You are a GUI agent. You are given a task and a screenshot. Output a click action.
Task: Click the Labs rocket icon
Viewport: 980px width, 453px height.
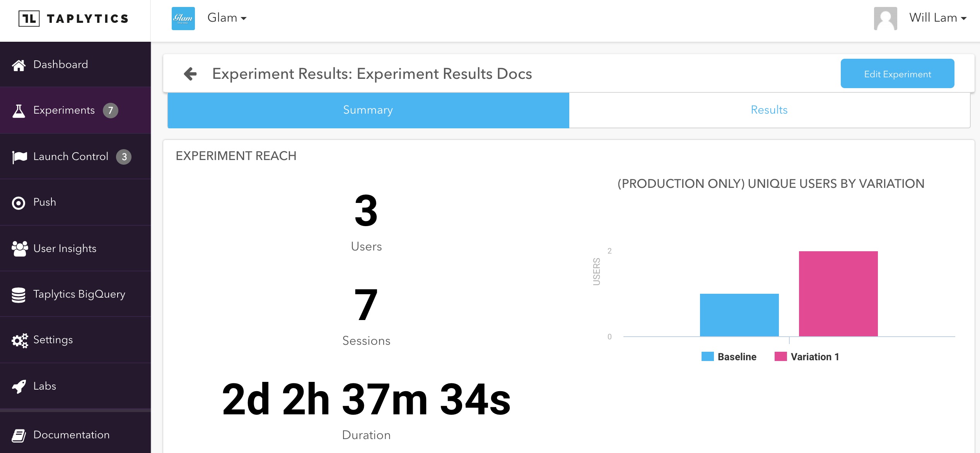point(19,386)
